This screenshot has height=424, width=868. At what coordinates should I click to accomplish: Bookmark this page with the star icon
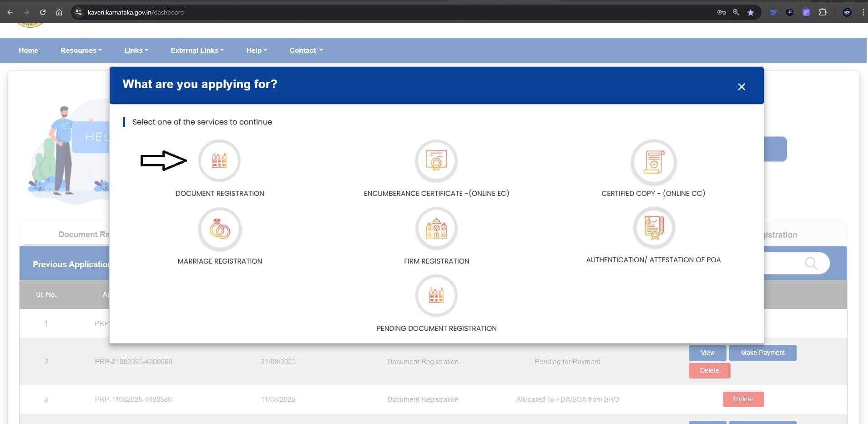tap(751, 12)
